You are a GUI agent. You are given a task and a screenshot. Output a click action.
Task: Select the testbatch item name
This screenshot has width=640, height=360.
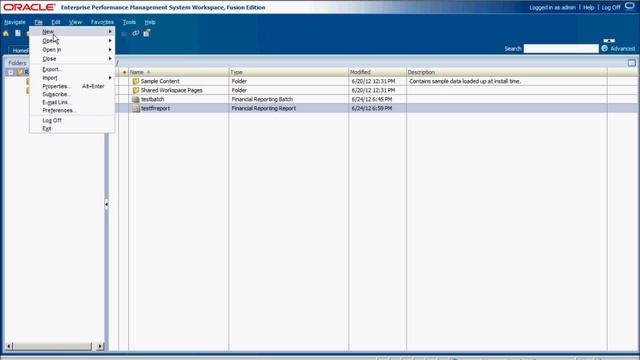click(152, 99)
